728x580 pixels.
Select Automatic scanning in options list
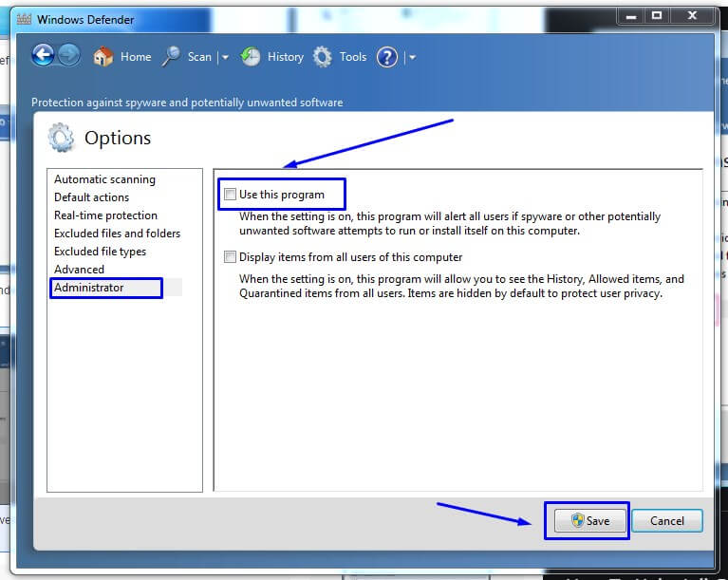click(105, 179)
